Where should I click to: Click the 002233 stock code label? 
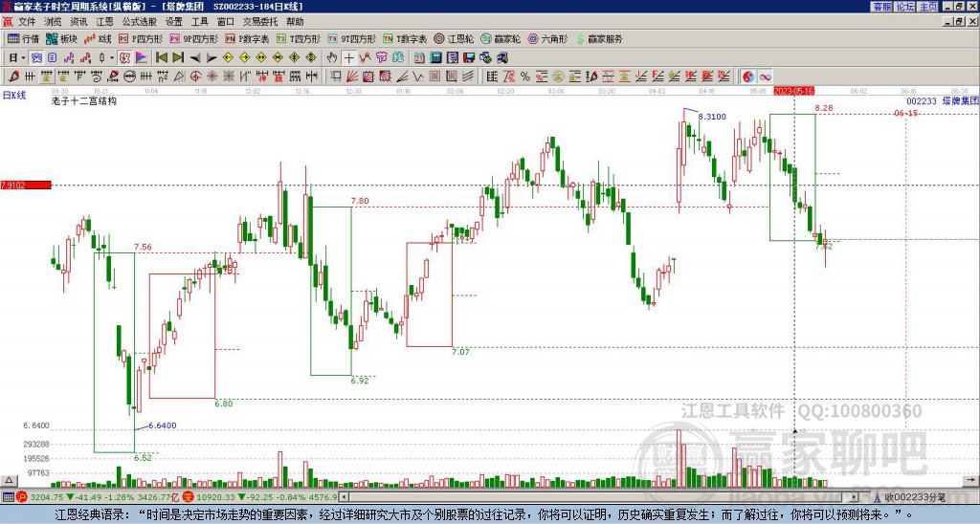point(922,100)
